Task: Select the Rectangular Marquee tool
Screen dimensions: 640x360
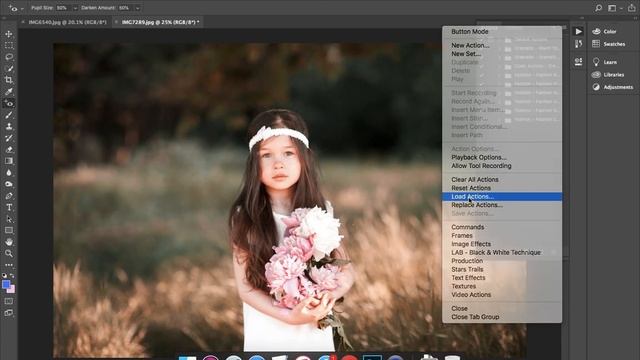Action: tap(9, 45)
